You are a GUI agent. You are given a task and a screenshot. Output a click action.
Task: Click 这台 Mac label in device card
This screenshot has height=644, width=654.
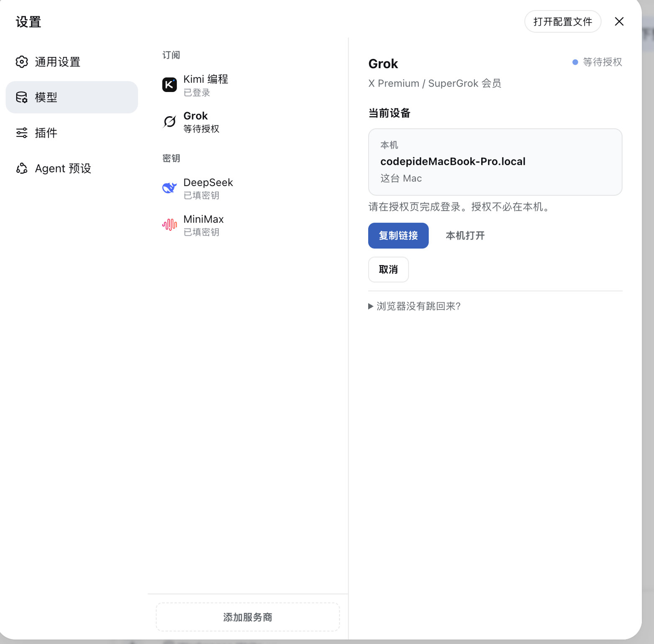401,178
